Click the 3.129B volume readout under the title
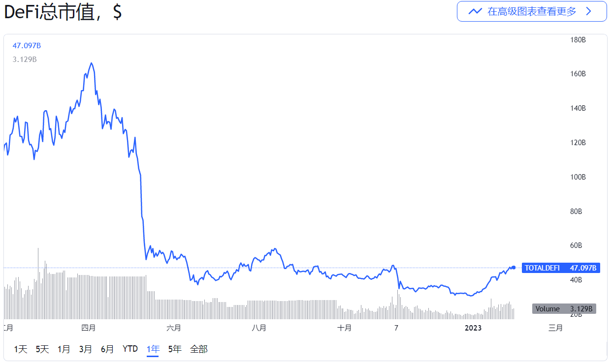This screenshot has width=611, height=364. coord(24,60)
